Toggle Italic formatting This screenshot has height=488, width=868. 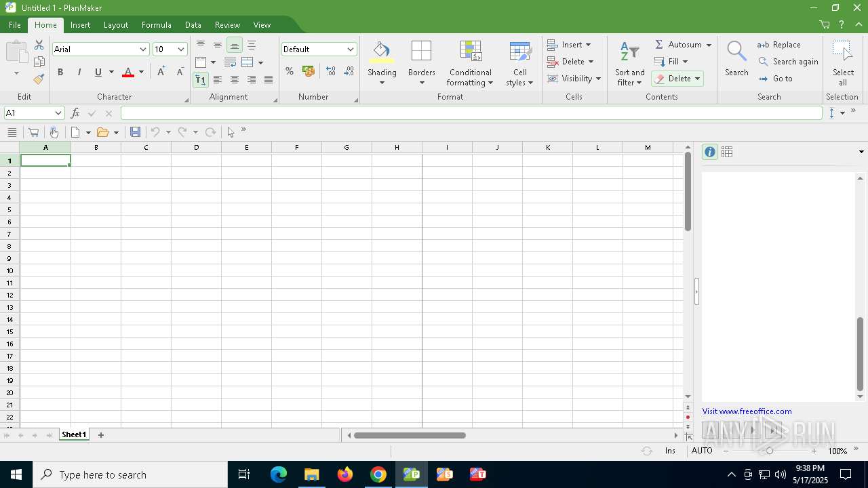79,72
